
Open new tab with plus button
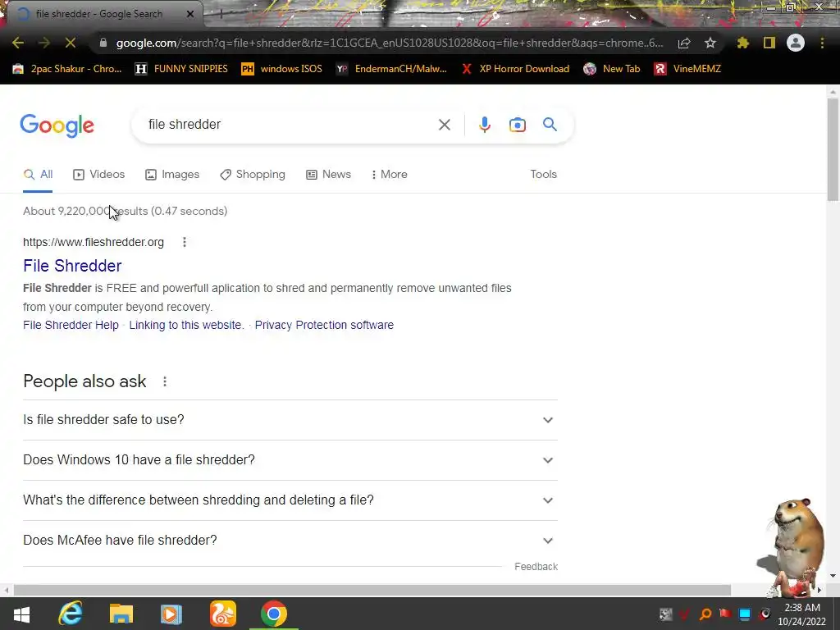(221, 15)
